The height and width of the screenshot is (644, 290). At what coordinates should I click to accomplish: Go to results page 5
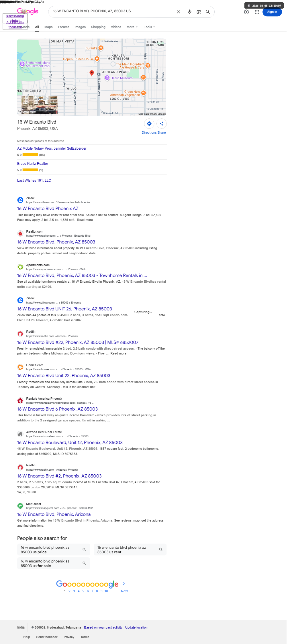(83, 591)
